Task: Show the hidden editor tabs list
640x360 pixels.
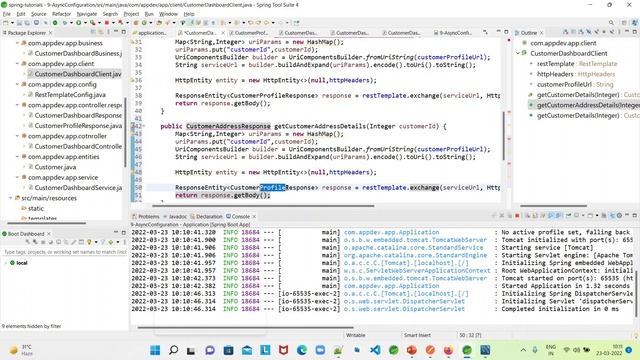Action: pyautogui.click(x=485, y=32)
